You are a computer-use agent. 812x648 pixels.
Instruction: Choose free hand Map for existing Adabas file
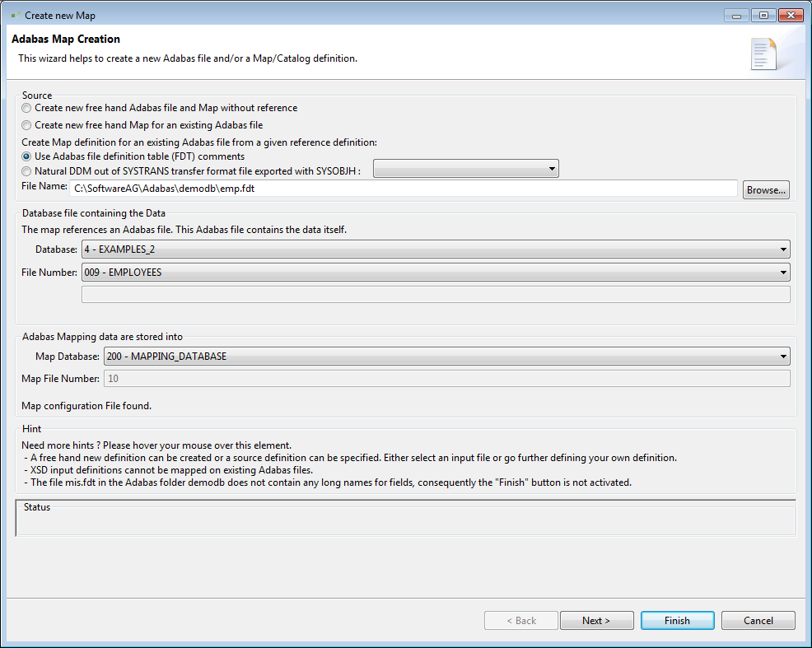(27, 125)
